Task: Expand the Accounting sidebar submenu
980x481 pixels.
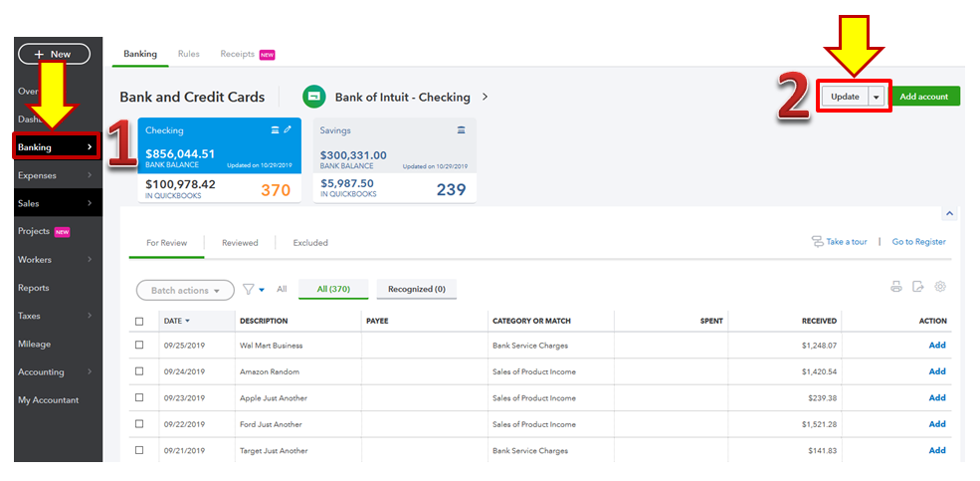Action: 90,372
